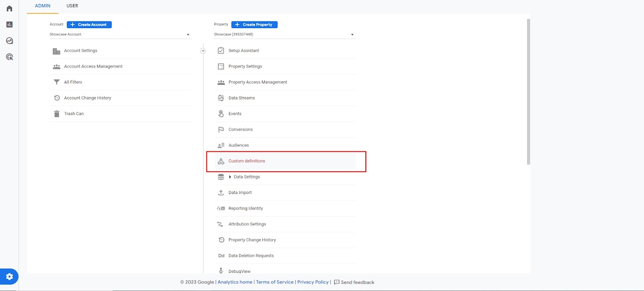The height and width of the screenshot is (291, 644).
Task: Open Setup Assistant label
Action: 244,51
